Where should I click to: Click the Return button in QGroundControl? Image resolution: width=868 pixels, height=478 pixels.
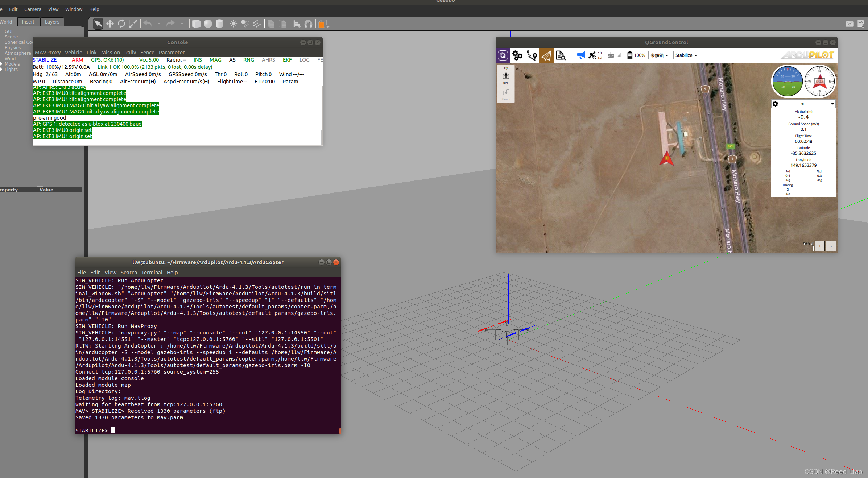[x=506, y=94]
